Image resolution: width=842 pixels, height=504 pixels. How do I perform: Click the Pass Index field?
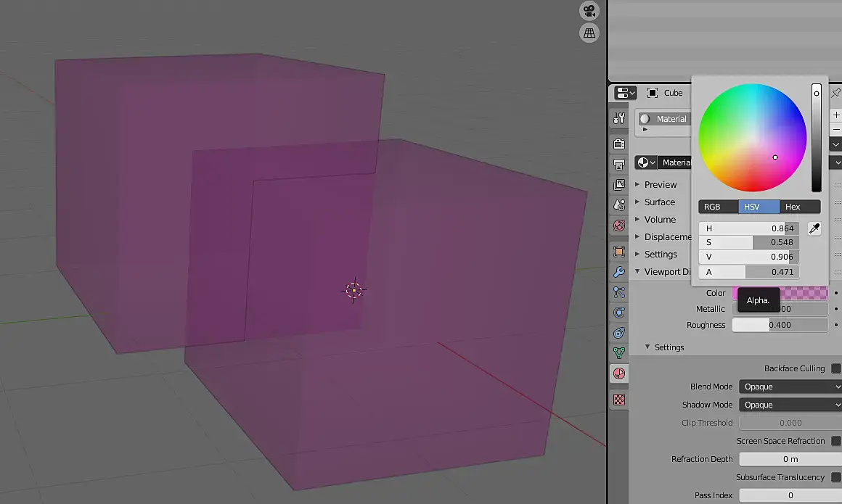790,495
